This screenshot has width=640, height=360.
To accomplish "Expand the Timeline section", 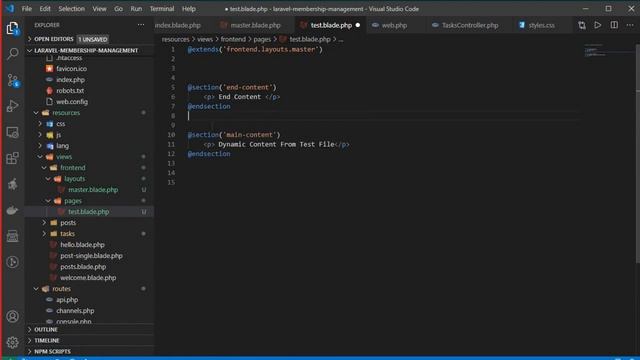I will [x=47, y=340].
